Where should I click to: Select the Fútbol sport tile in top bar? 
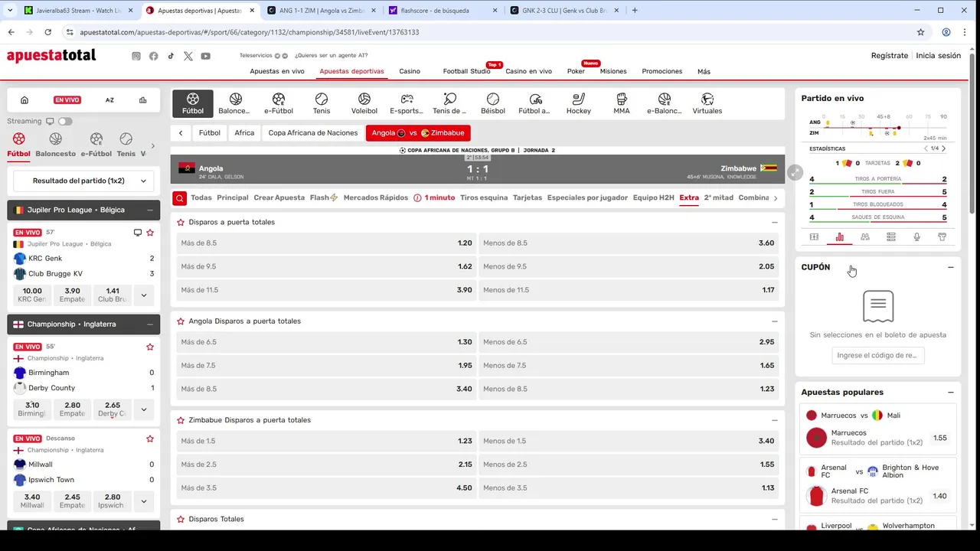pos(193,103)
